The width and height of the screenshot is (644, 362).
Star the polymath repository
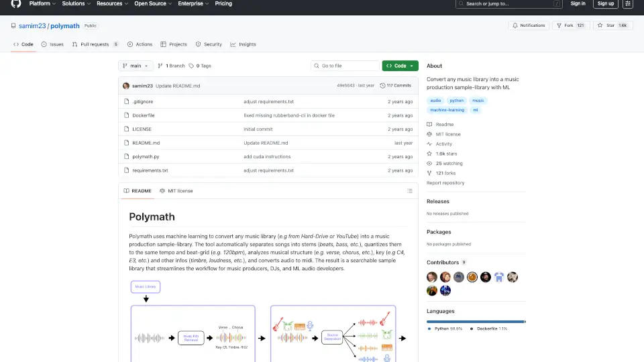coord(612,25)
